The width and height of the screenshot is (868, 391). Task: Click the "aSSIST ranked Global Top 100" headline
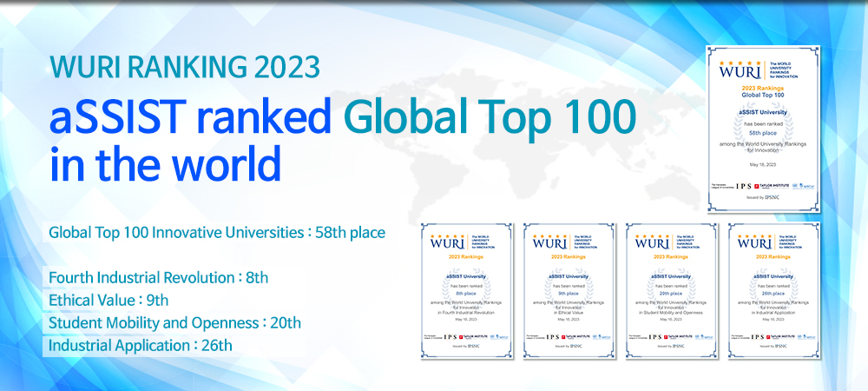[343, 117]
